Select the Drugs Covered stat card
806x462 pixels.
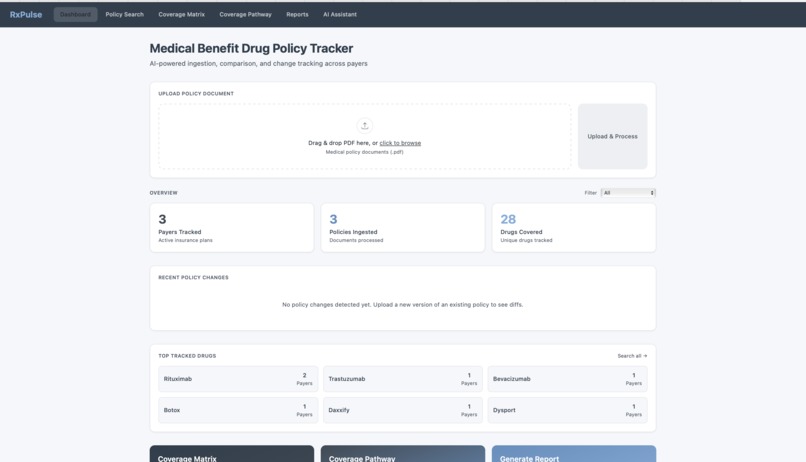click(574, 228)
